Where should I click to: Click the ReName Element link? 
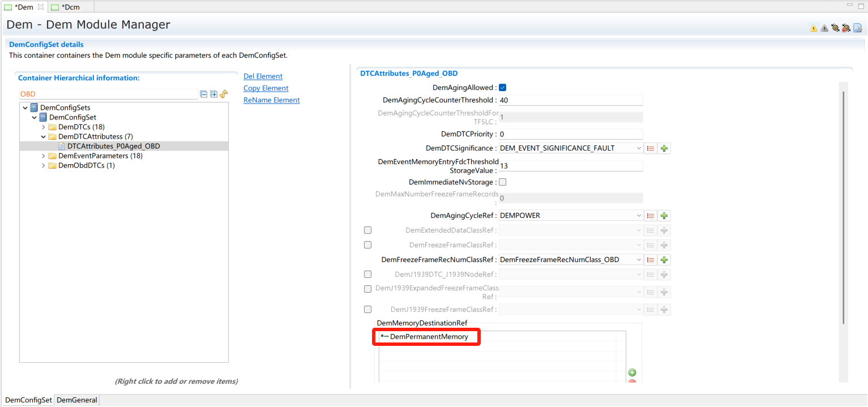[x=271, y=100]
